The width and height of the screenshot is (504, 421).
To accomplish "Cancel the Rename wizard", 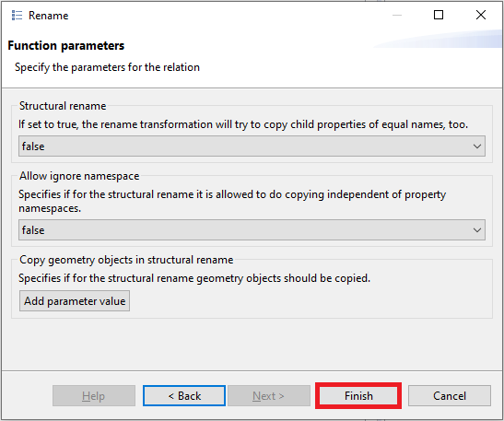I will point(450,396).
